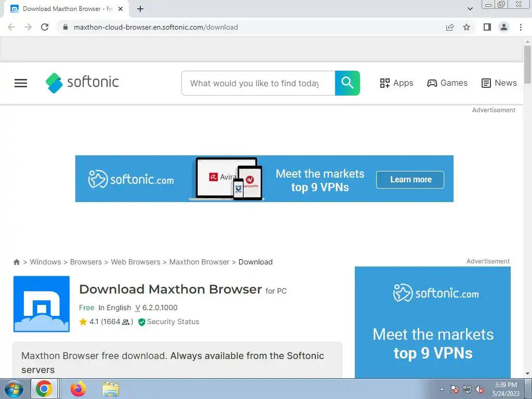Image resolution: width=532 pixels, height=399 pixels.
Task: Open the Apps menu item
Action: tap(396, 83)
